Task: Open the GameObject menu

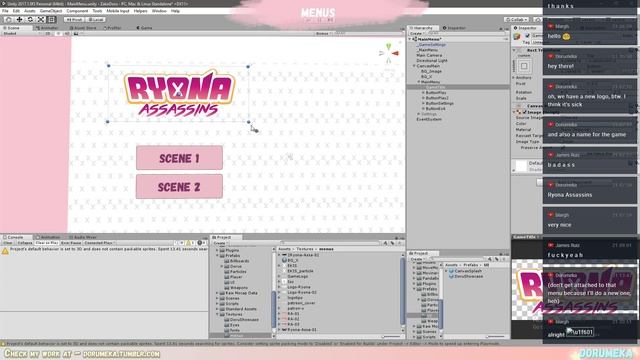Action: point(51,11)
